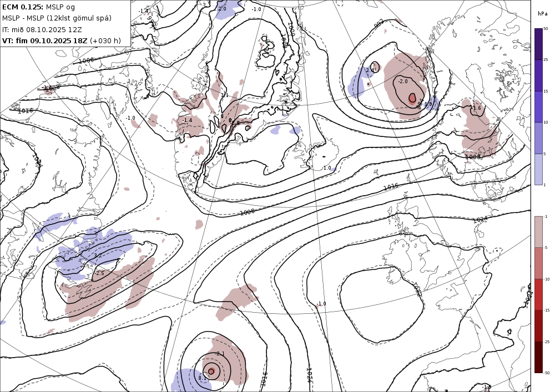Choose the darkest maroon -25 to -50 legend segment

coord(538,357)
